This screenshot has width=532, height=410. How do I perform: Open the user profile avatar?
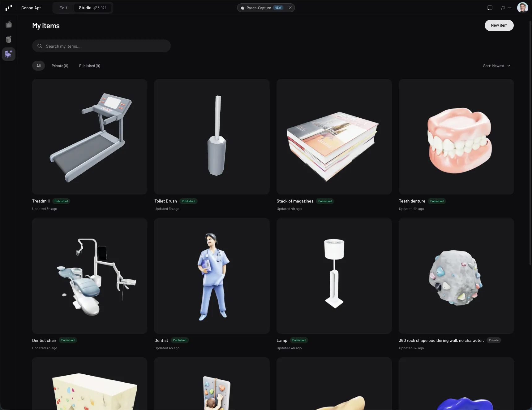523,8
